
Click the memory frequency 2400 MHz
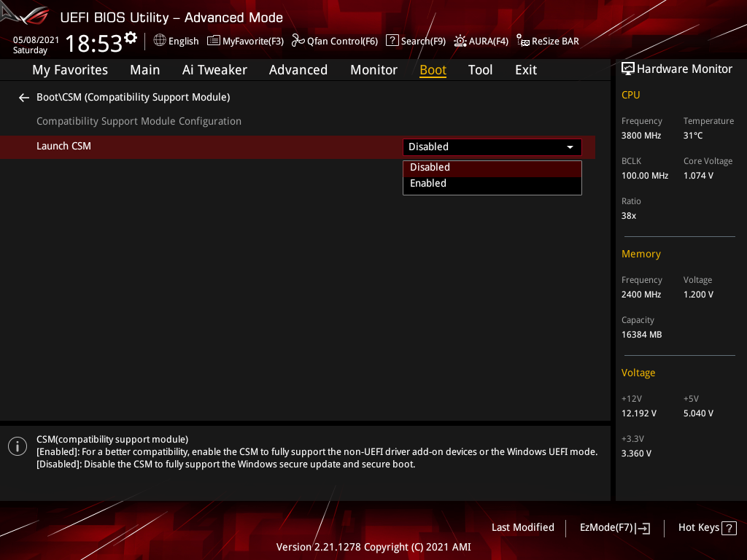(x=641, y=295)
